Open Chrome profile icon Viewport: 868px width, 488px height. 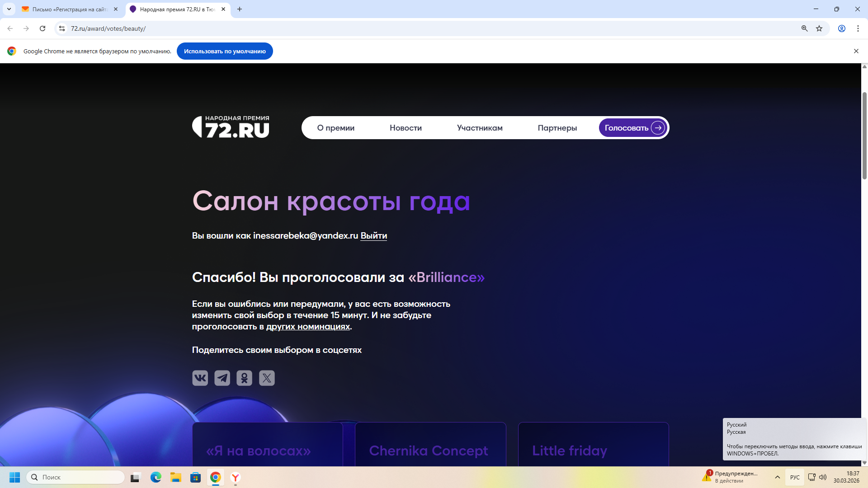click(x=842, y=28)
